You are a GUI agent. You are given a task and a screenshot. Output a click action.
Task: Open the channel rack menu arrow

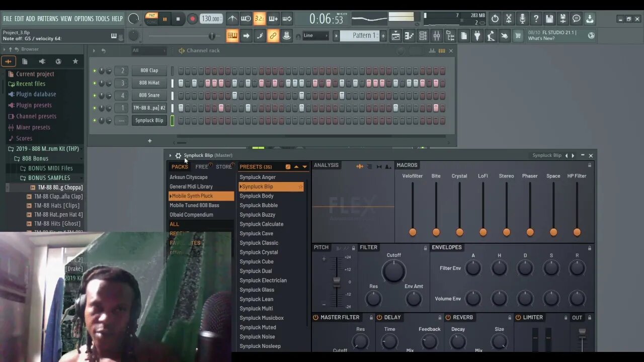click(x=94, y=50)
